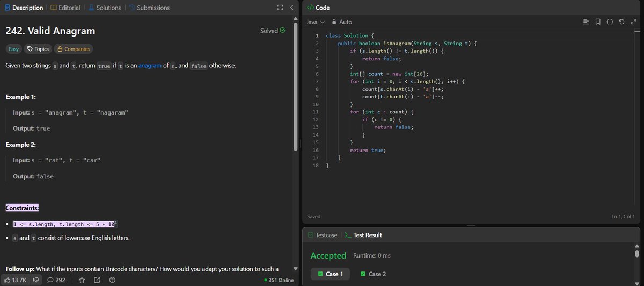The image size is (644, 286).
Task: Click 'Output: false' in Example 2
Action: pos(33,176)
